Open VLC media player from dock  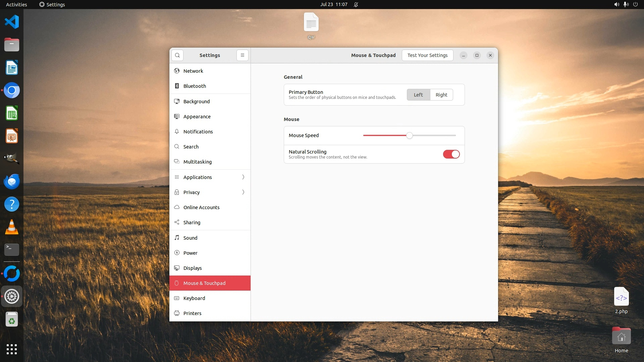[x=12, y=227]
